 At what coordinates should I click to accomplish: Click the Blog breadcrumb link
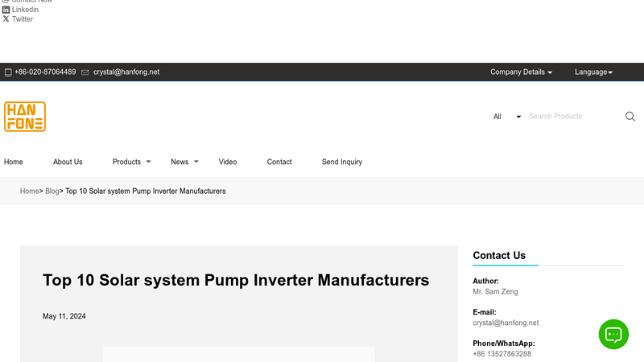52,191
